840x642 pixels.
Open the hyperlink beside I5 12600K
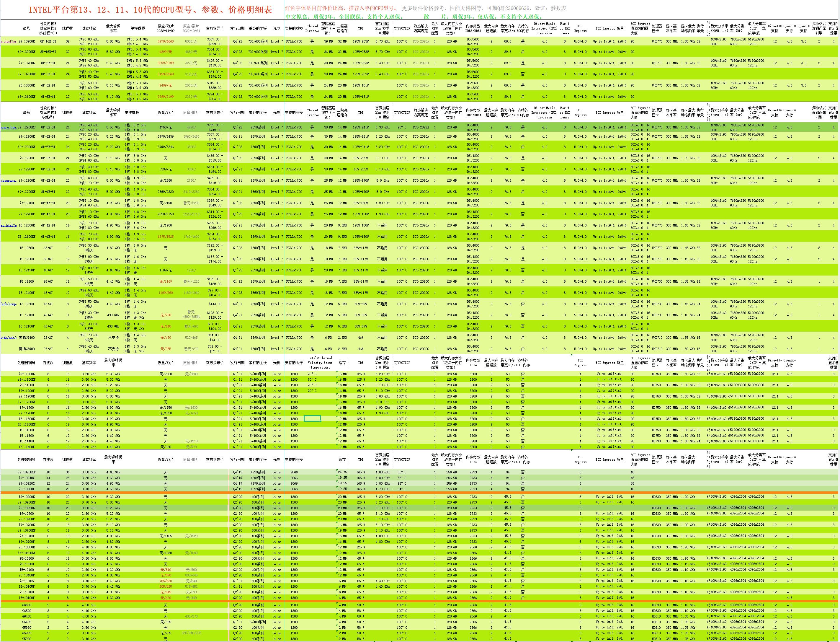pos(8,225)
